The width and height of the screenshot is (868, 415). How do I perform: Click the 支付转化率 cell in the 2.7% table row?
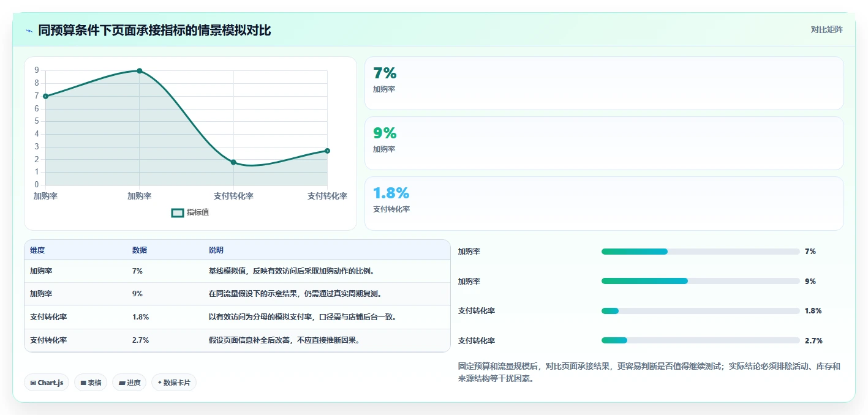48,340
